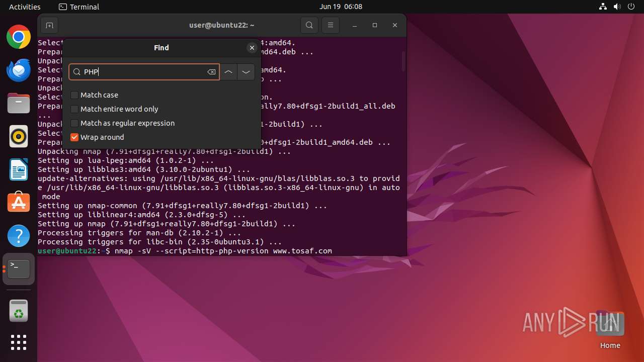The width and height of the screenshot is (644, 362).
Task: Click 'Processing triggers for man-db' line
Action: [x=139, y=233]
